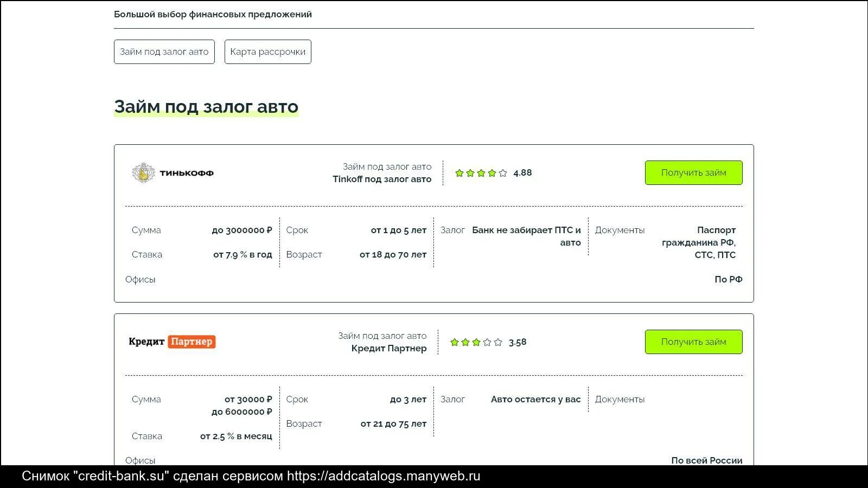Click the Тинькофф bank logo
Viewport: 868px width, 488px height.
tap(173, 173)
